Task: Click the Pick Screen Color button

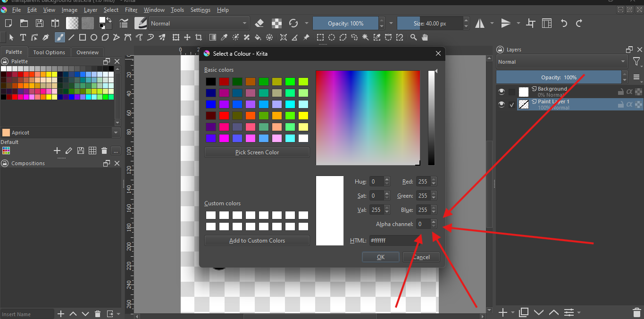Action: [x=257, y=152]
